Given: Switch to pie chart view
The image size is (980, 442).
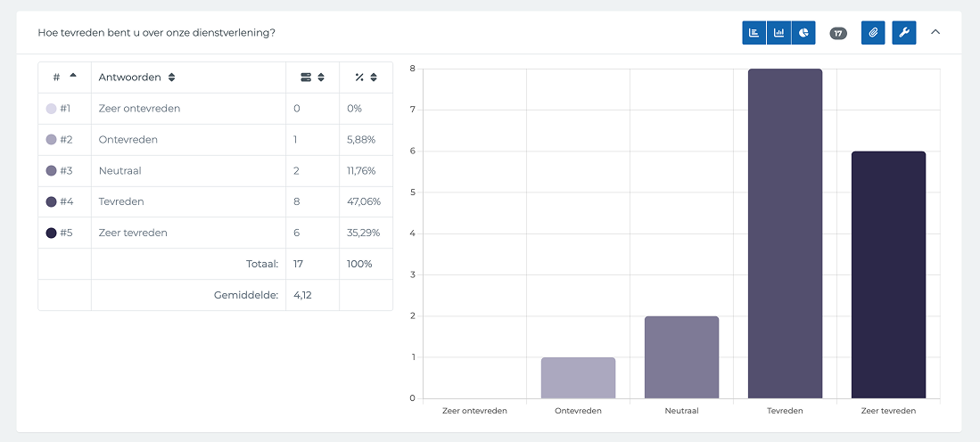Looking at the screenshot, I should click(803, 33).
